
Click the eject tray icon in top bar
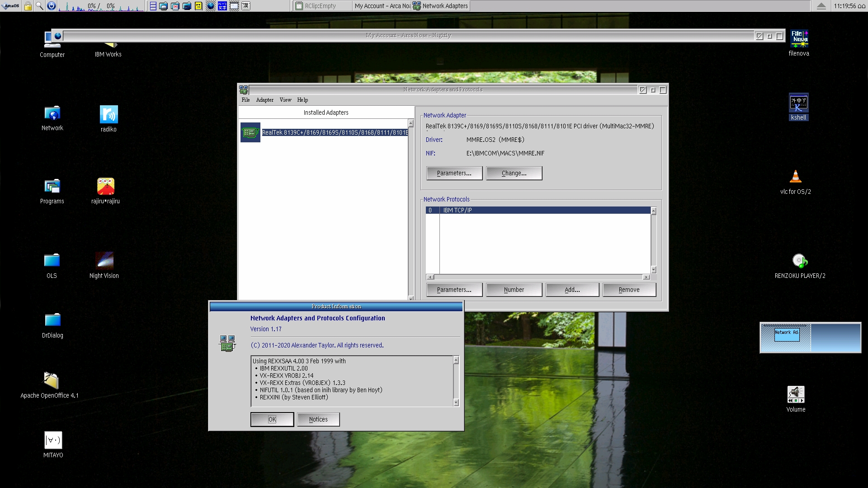tap(821, 6)
